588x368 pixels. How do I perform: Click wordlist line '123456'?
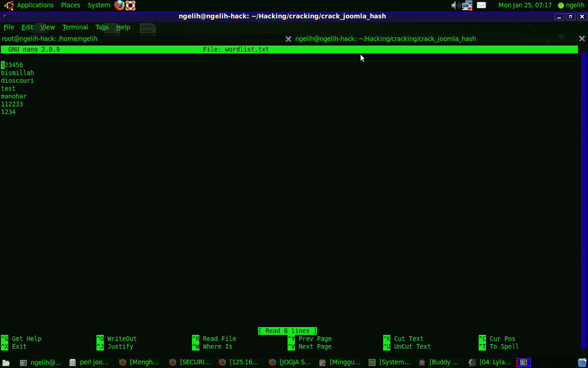(12, 65)
